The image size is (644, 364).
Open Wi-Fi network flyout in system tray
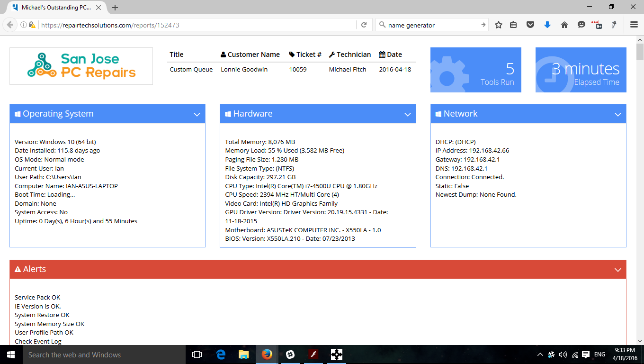click(574, 355)
